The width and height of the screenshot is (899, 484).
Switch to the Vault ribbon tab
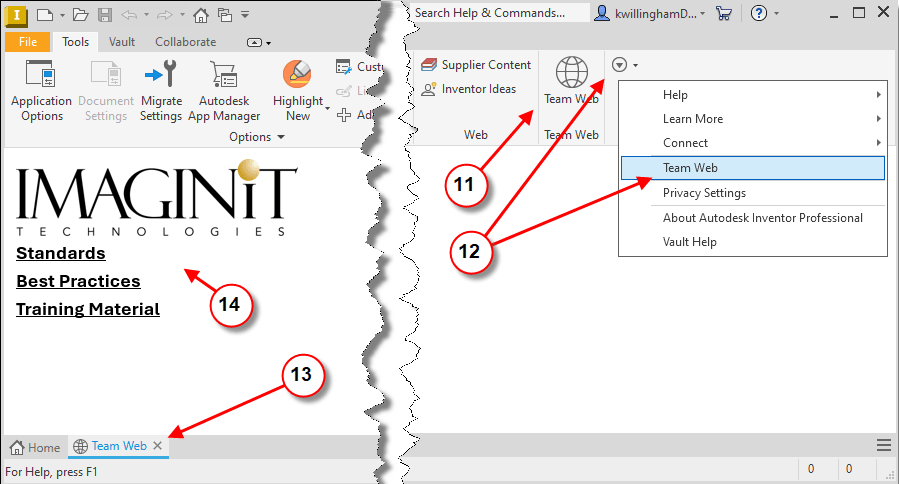(x=122, y=42)
